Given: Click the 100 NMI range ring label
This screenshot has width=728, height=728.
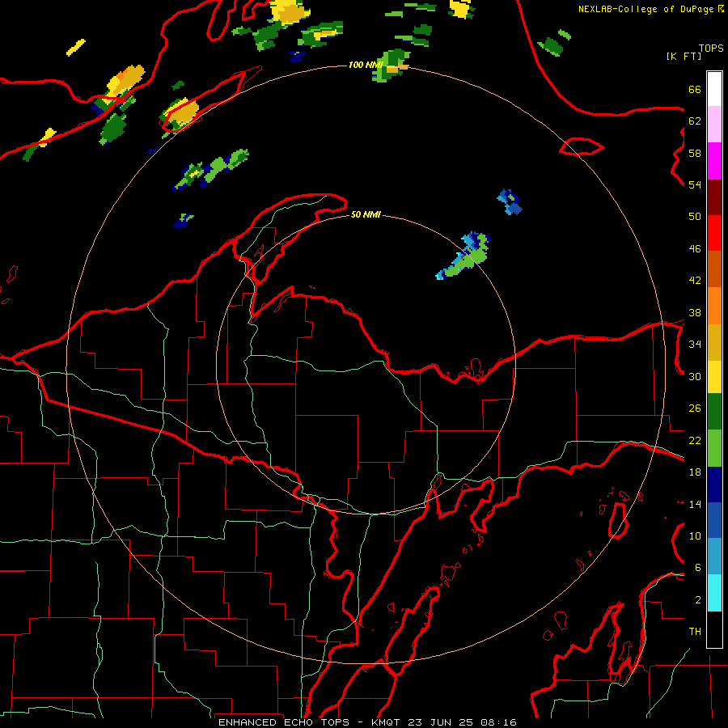Looking at the screenshot, I should (x=365, y=65).
